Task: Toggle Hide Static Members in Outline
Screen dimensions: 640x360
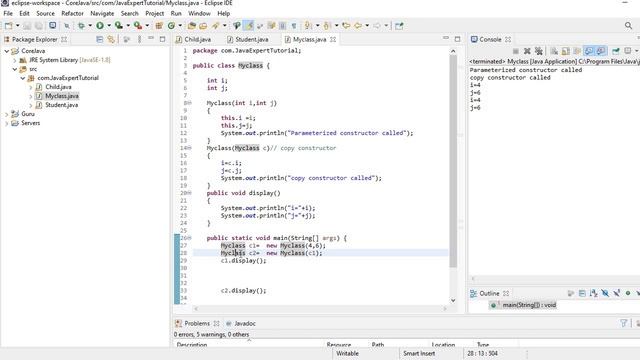Action: pyautogui.click(x=617, y=293)
